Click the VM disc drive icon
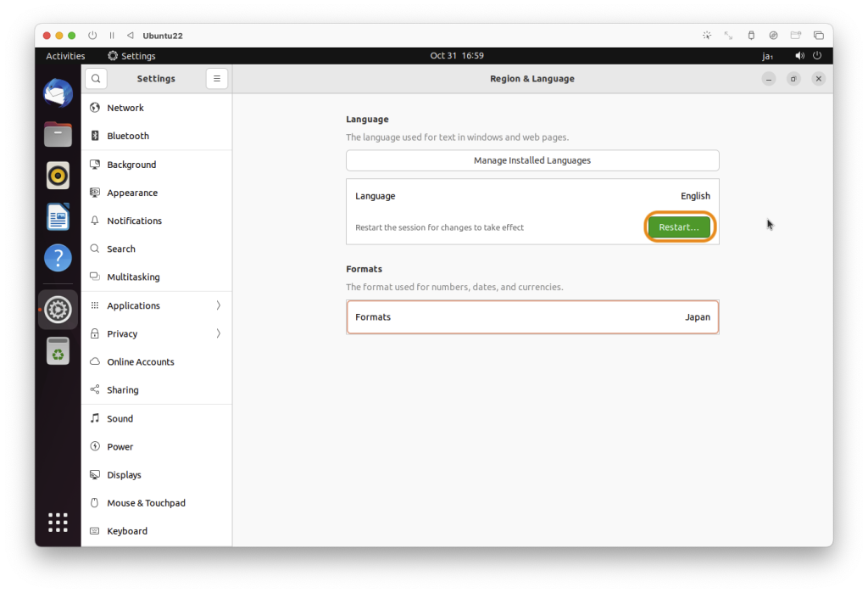Viewport: 868px width, 593px height. (773, 36)
